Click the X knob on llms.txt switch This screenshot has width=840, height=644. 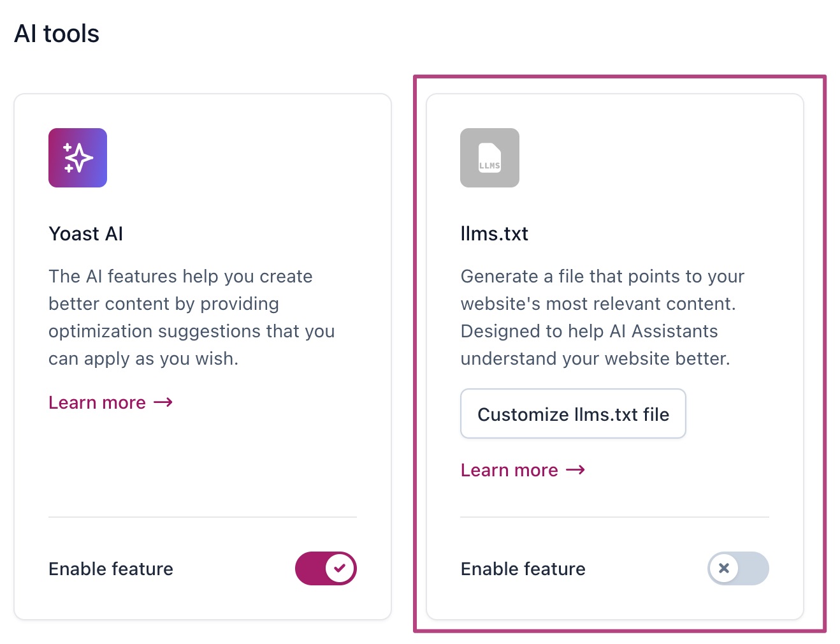724,568
